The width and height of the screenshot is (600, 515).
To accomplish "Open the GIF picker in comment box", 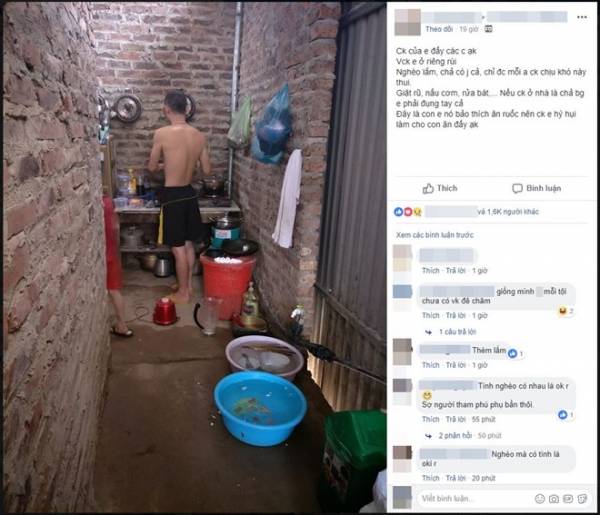I will [x=568, y=499].
